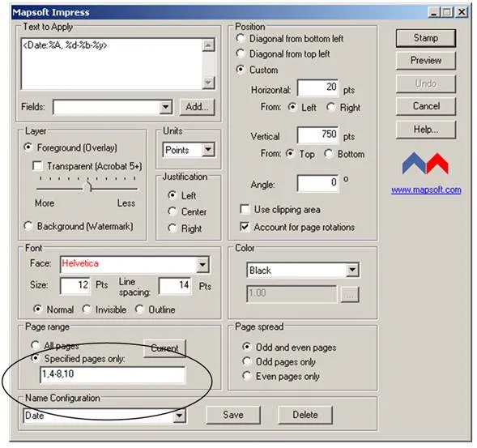477x448 pixels.
Task: Open the Black color dropdown
Action: click(x=352, y=270)
